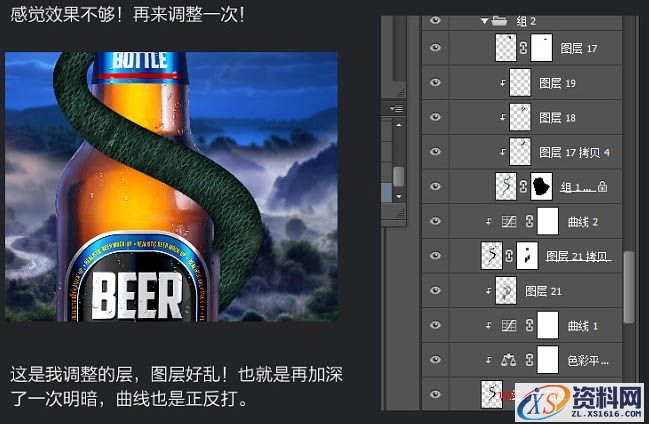This screenshot has width=649, height=424.
Task: Select layer name 曲线 1
Action: [583, 326]
